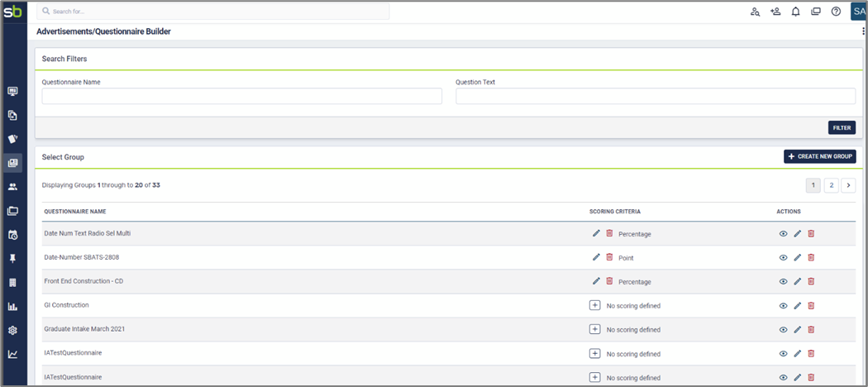
Task: View the Graduate Intake March 2021 questionnaire
Action: tap(784, 329)
